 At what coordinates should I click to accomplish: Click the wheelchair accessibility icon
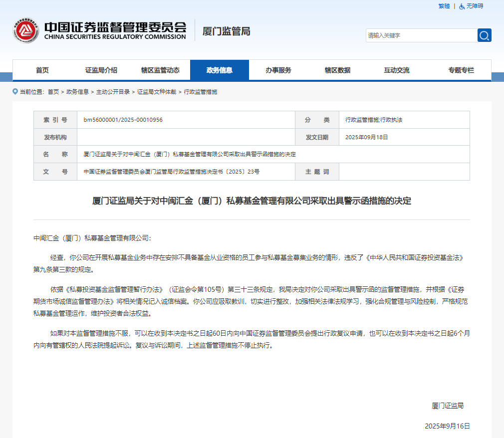pos(462,6)
